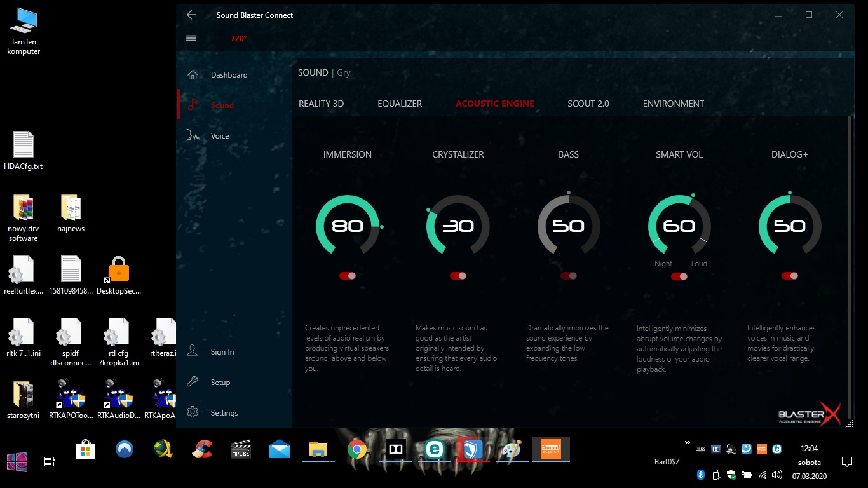Toggle the Dialog+ effect switch
The width and height of the screenshot is (868, 488).
pos(790,276)
